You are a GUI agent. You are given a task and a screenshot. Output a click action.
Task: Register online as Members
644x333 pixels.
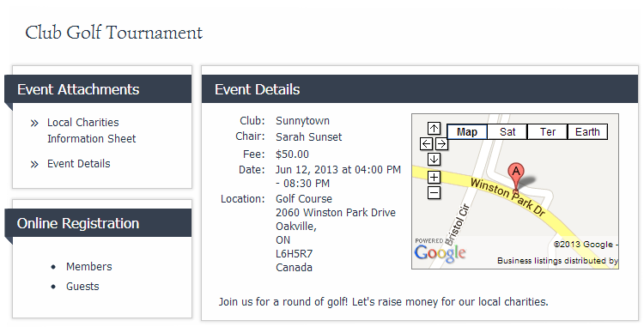coord(89,266)
